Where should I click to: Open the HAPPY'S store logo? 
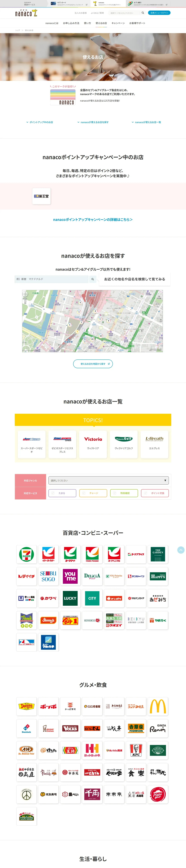pos(158,576)
